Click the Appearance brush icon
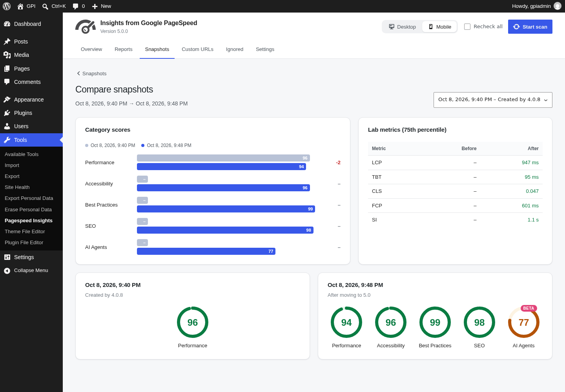This screenshot has height=392, width=565. pyautogui.click(x=7, y=100)
